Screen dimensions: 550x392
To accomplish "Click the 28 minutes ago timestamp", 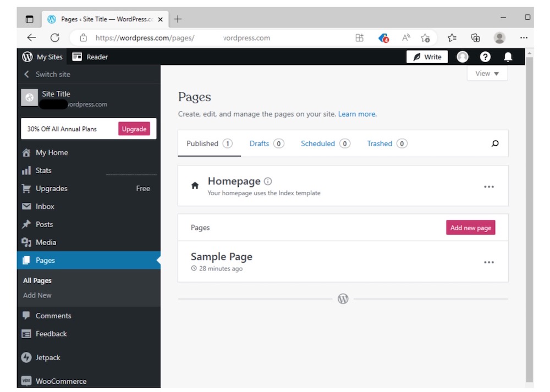I will (221, 269).
